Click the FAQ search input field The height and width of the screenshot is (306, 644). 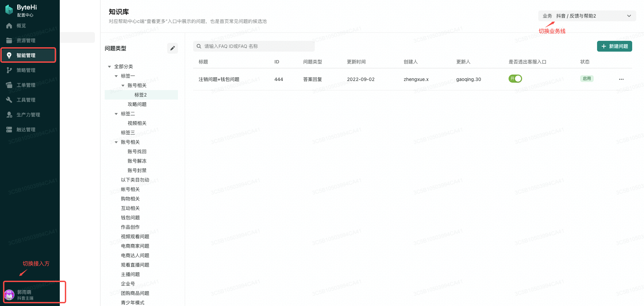pyautogui.click(x=253, y=46)
